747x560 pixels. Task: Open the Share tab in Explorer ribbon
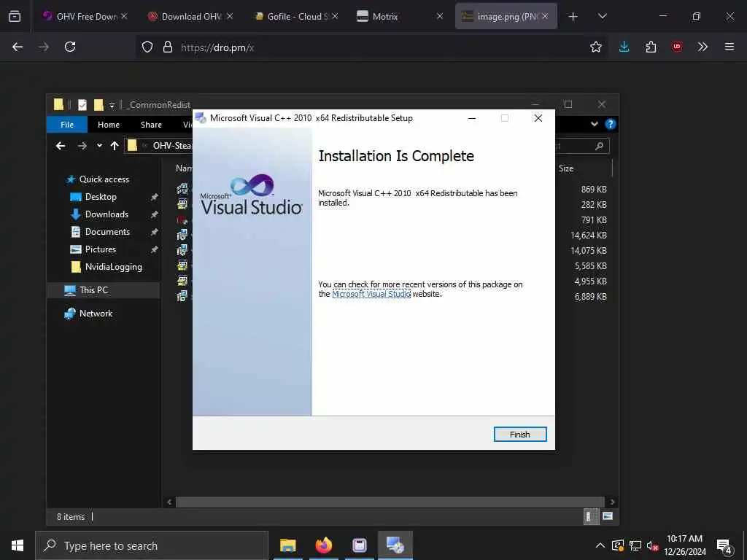tap(151, 125)
